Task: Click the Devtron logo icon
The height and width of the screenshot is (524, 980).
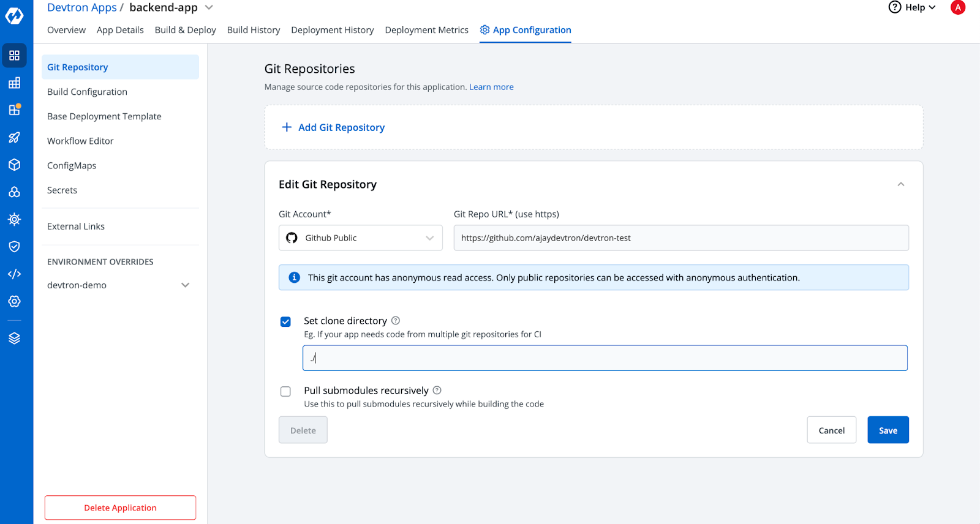Action: click(14, 15)
